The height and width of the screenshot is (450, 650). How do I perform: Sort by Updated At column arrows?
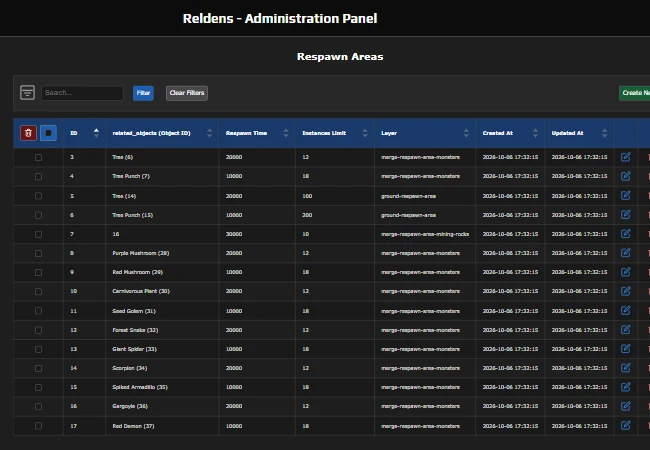[x=604, y=133]
